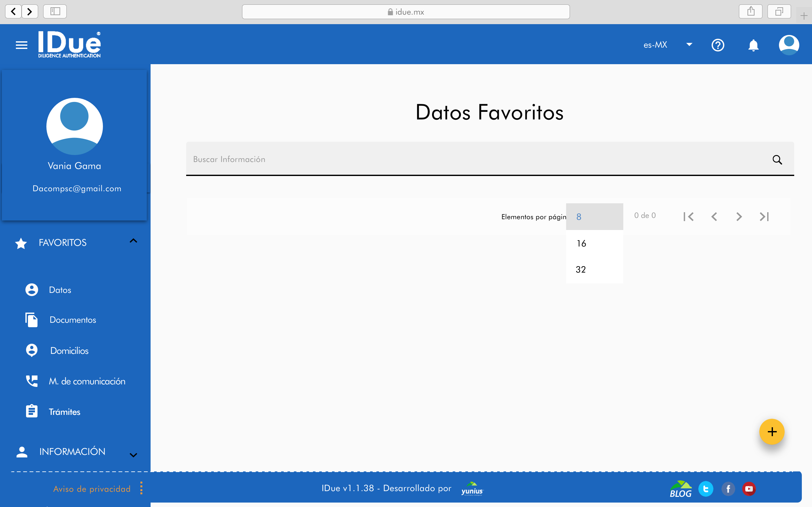Click the search magnifier icon

pyautogui.click(x=777, y=159)
